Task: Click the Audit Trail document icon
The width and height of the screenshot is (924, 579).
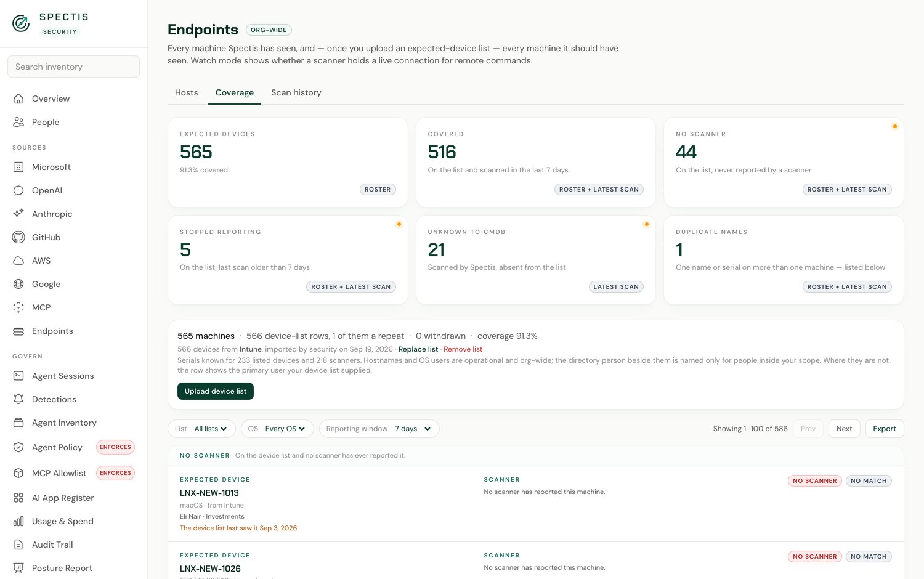Action: [x=18, y=545]
